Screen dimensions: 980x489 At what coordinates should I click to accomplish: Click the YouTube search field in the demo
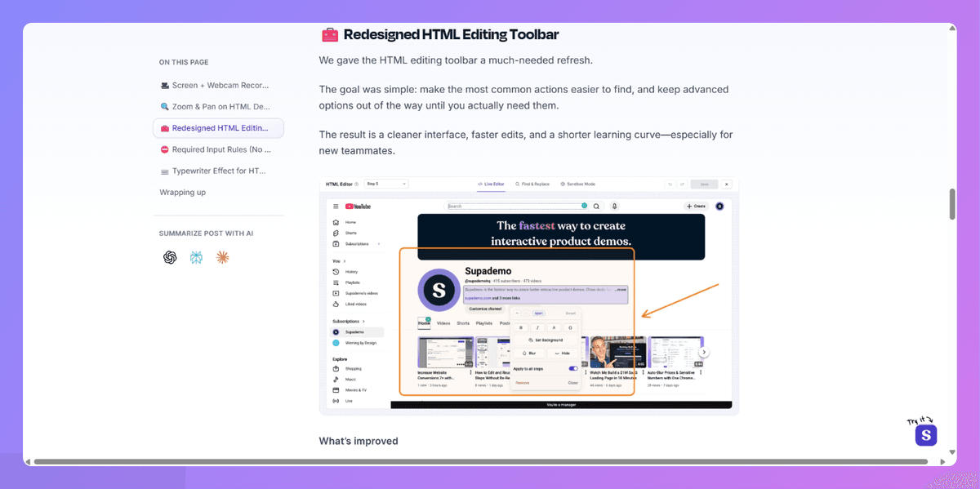tap(517, 207)
